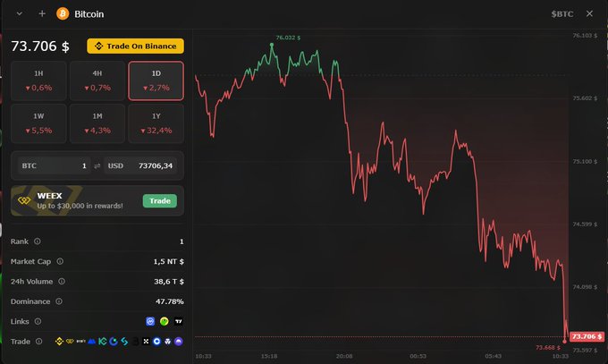This screenshot has width=608, height=364.
Task: Click the plus icon next to Bitcoin
Action: [42, 13]
